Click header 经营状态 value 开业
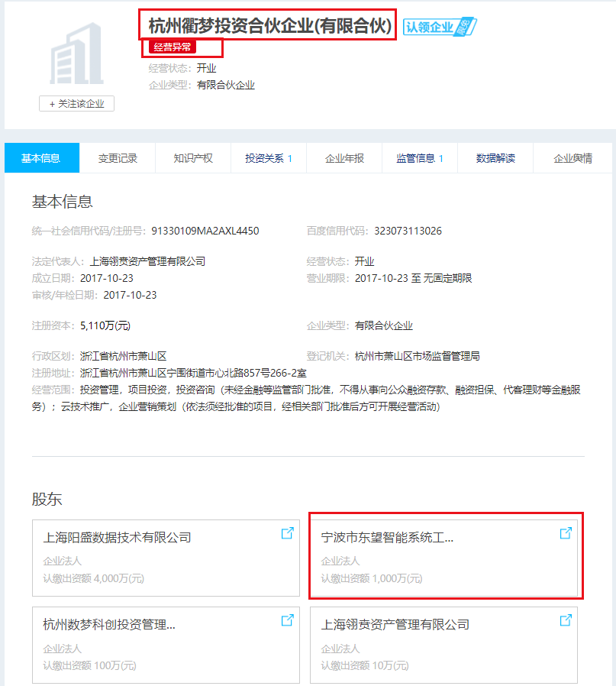 point(206,68)
